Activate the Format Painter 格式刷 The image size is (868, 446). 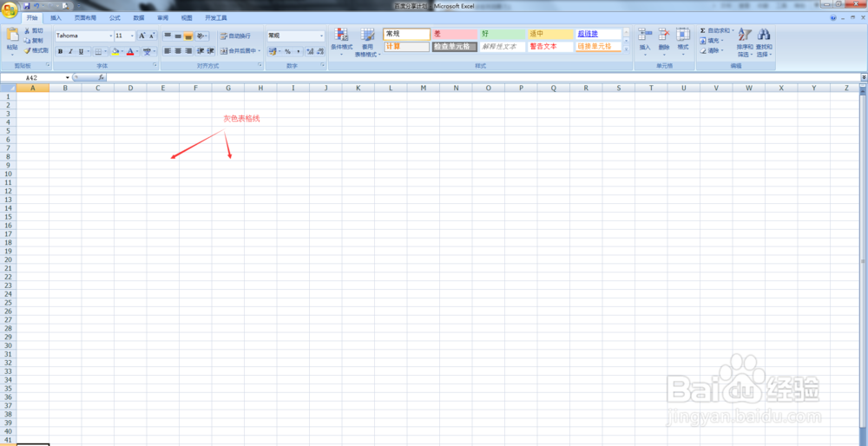tap(36, 50)
